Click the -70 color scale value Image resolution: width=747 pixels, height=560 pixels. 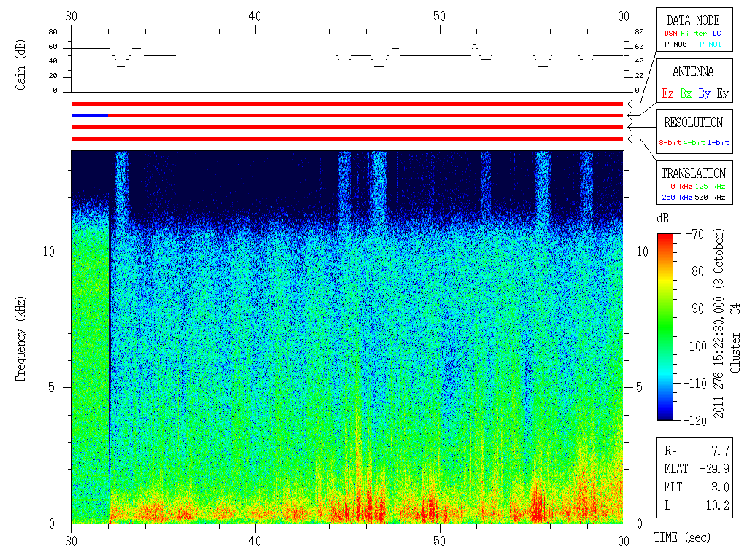[695, 234]
